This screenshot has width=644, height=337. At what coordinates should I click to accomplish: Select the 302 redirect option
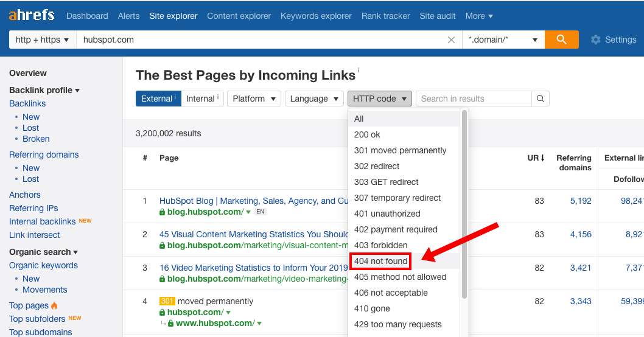pyautogui.click(x=404, y=166)
